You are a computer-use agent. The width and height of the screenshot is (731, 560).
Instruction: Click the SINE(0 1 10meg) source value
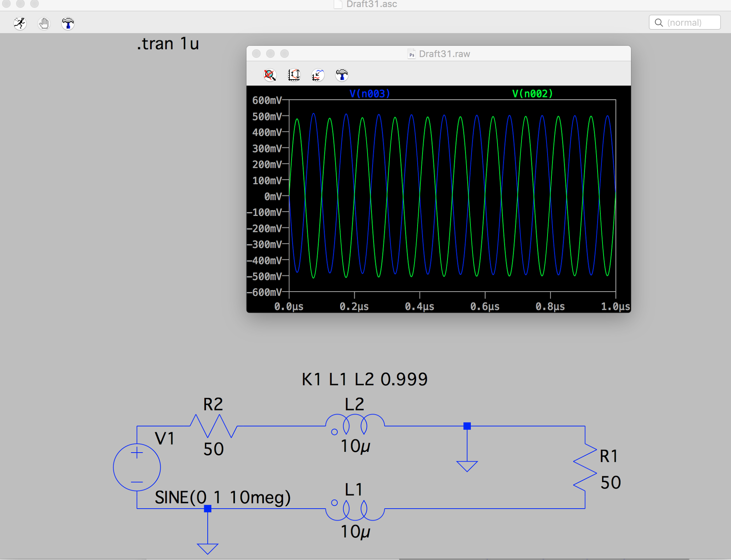[x=223, y=497]
